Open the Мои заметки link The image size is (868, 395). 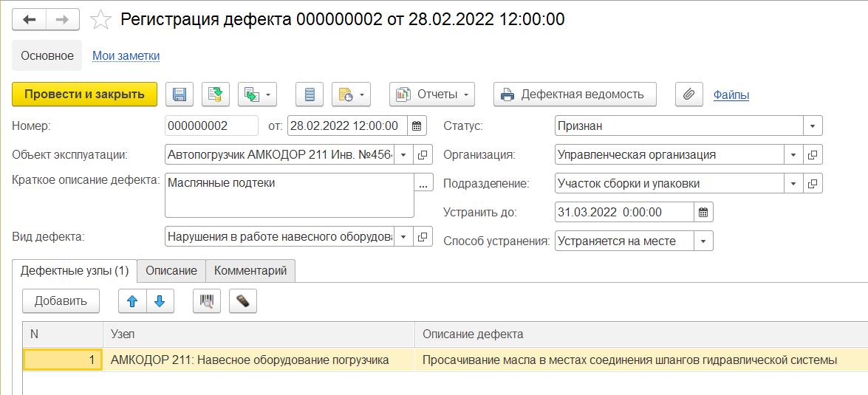coord(126,55)
